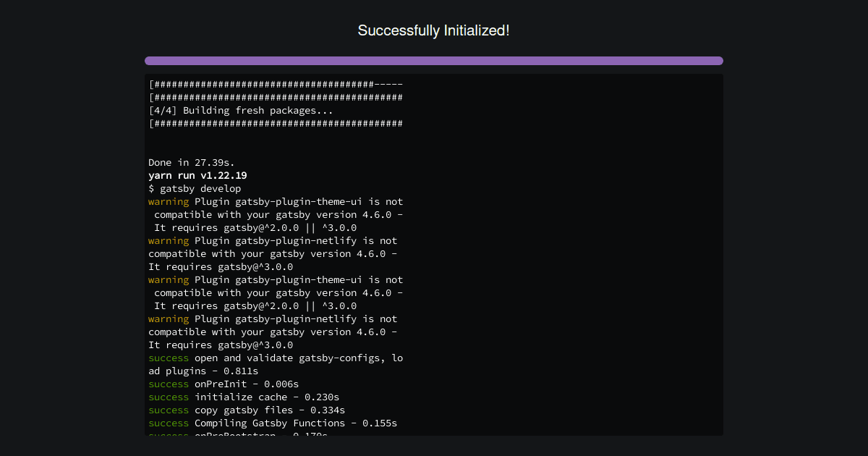Click the onPreInit success entry

click(224, 384)
